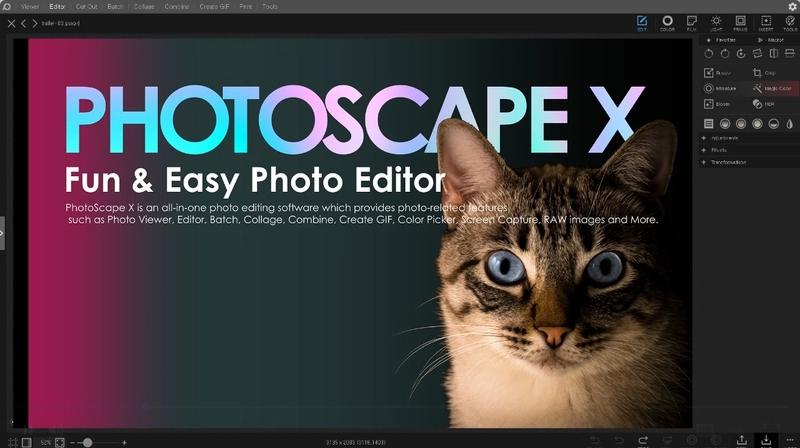Click the open (upload) icon
Screen dimensions: 800x448
pyautogui.click(x=741, y=440)
